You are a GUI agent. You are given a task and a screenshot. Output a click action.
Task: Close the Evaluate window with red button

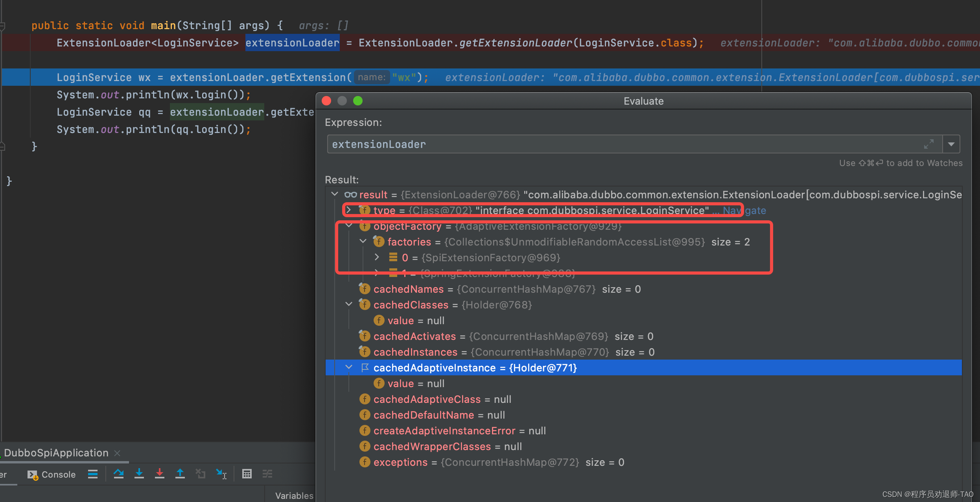coord(326,101)
